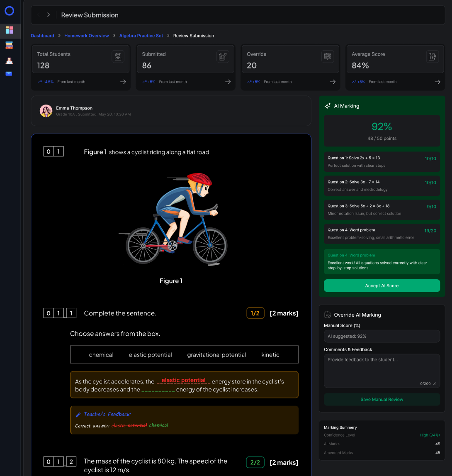Click Accept AI Score button

click(x=382, y=286)
